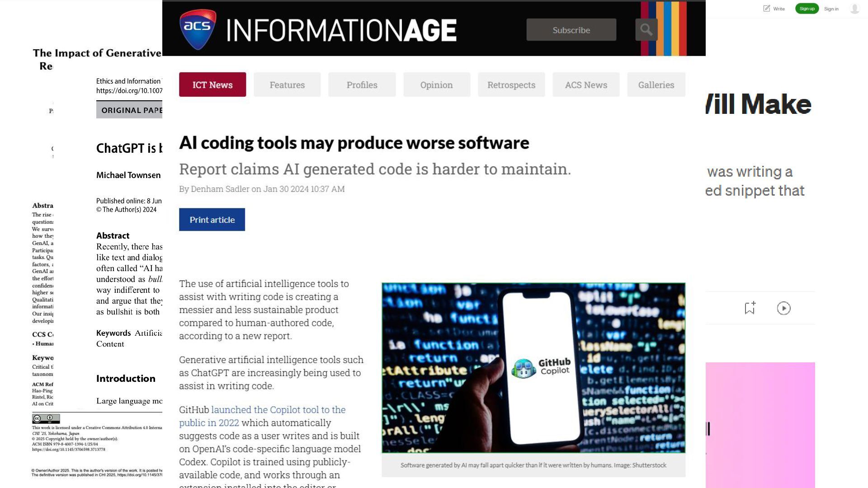The height and width of the screenshot is (488, 868).
Task: Click the Creative Commons license badge
Action: [x=46, y=418]
